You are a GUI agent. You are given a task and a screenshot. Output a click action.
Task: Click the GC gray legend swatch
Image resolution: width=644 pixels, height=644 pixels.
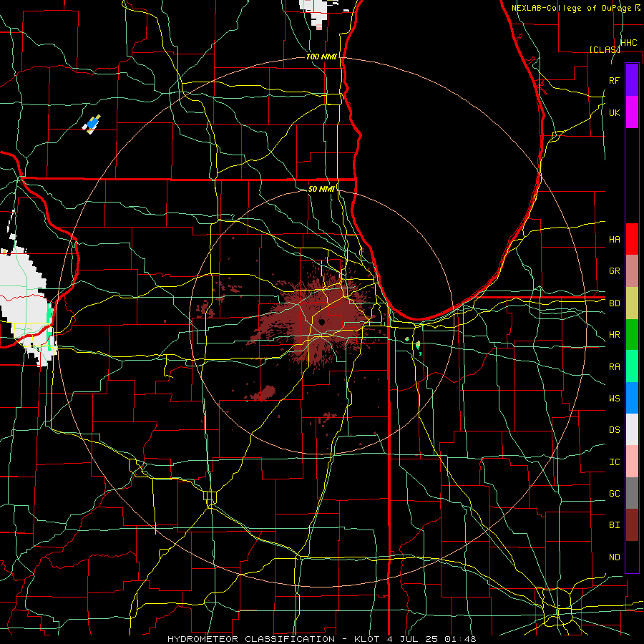click(x=632, y=493)
